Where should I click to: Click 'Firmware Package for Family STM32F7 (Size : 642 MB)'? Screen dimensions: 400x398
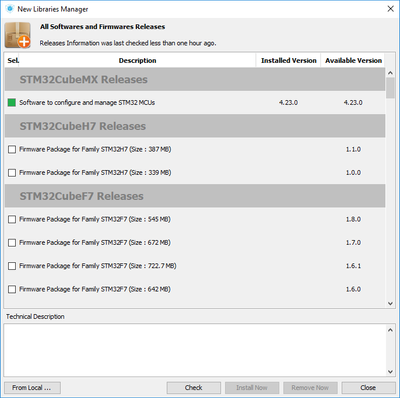coord(95,289)
